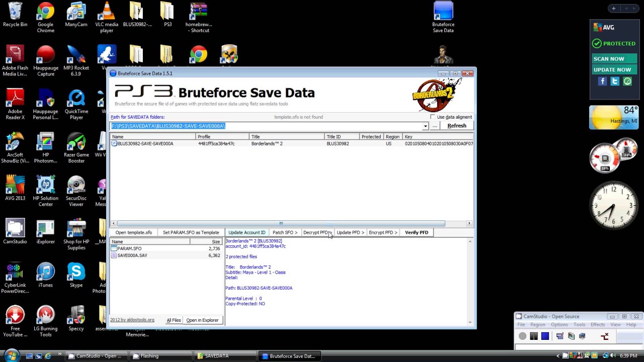Open CyberLink PowerDirector icon
The width and height of the screenshot is (644, 362).
[x=15, y=278]
